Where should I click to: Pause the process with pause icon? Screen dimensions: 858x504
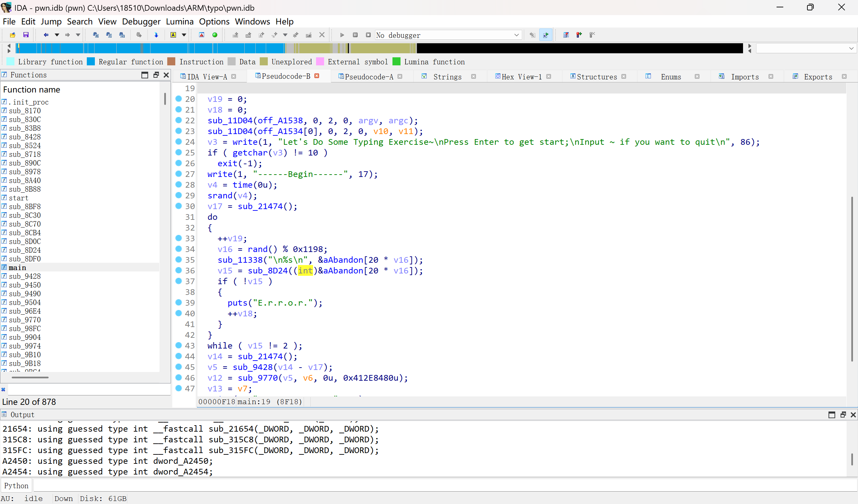pyautogui.click(x=355, y=35)
